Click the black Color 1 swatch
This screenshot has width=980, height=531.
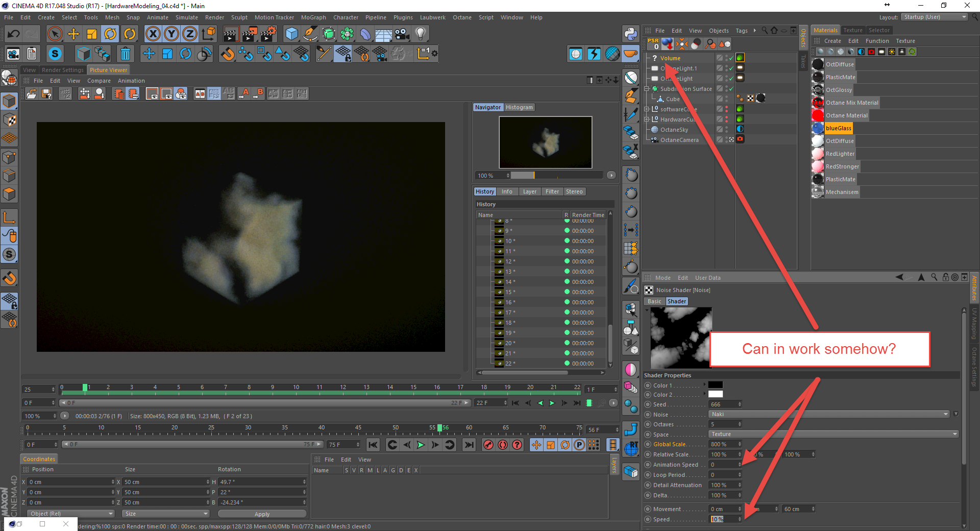click(x=716, y=384)
